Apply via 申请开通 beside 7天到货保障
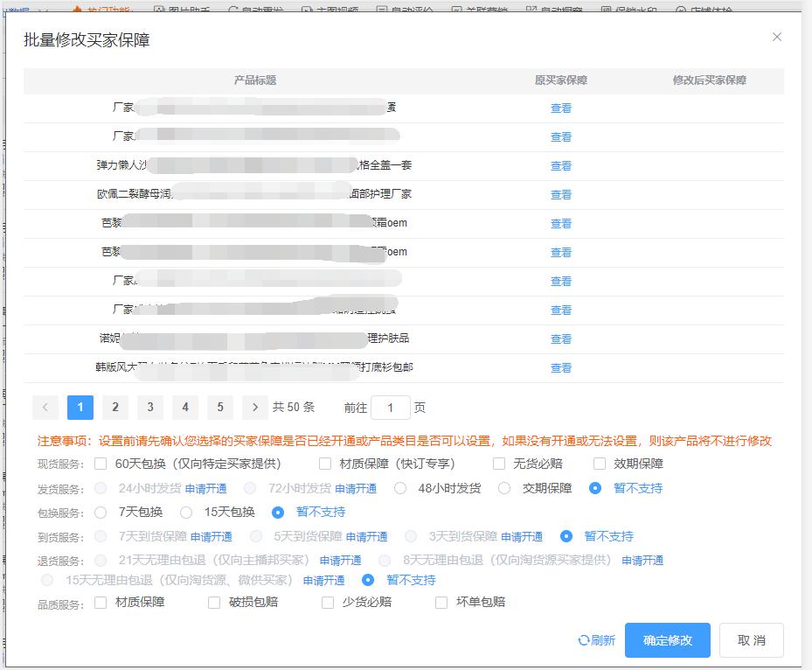Image resolution: width=812 pixels, height=670 pixels. point(212,537)
